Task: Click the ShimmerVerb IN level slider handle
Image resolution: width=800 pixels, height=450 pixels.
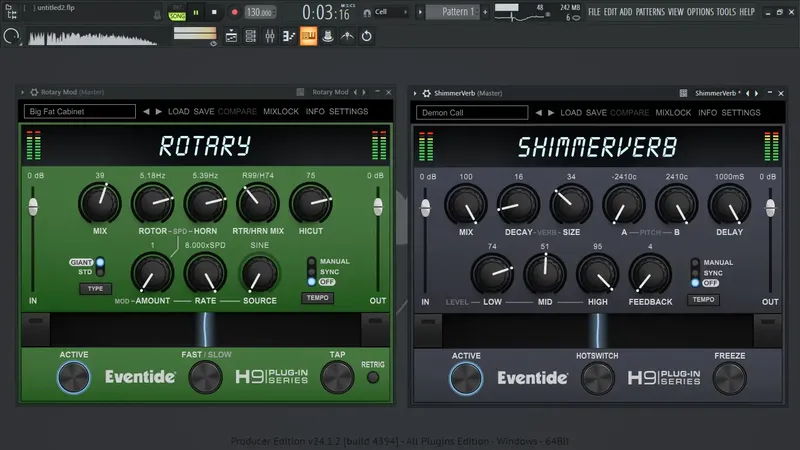Action: click(426, 208)
